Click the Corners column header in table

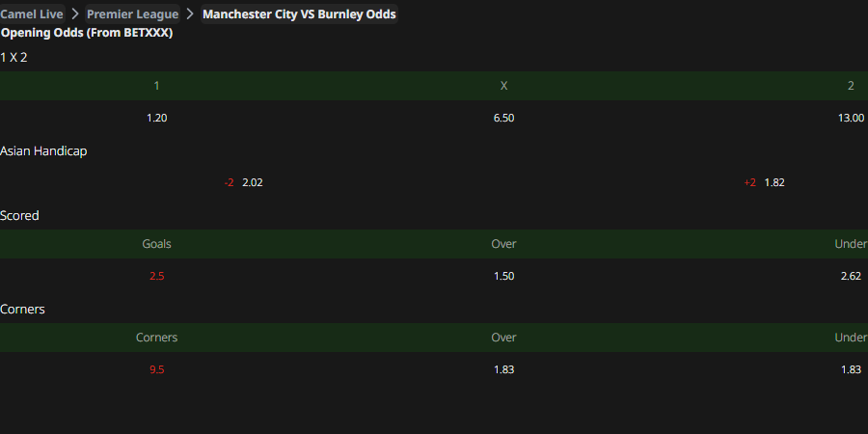point(156,338)
